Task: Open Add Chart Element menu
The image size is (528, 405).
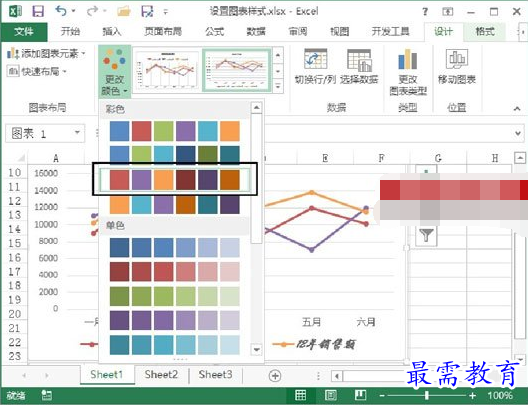Action: pyautogui.click(x=46, y=54)
